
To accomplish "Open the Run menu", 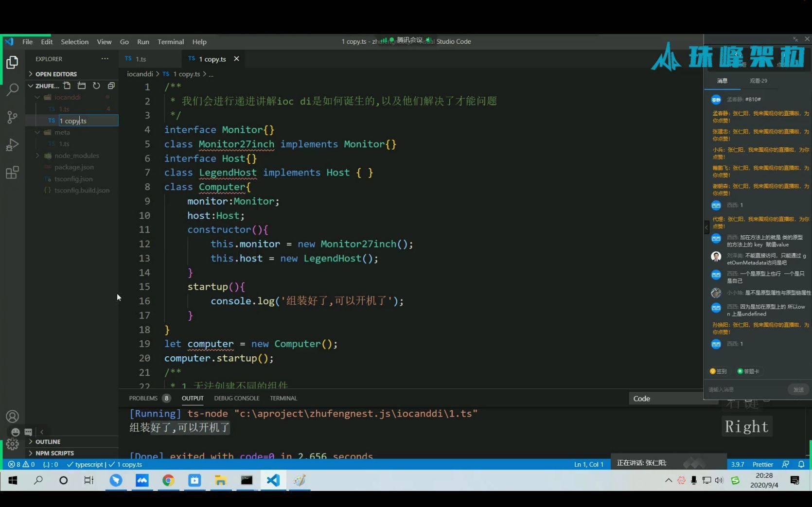I will [143, 42].
